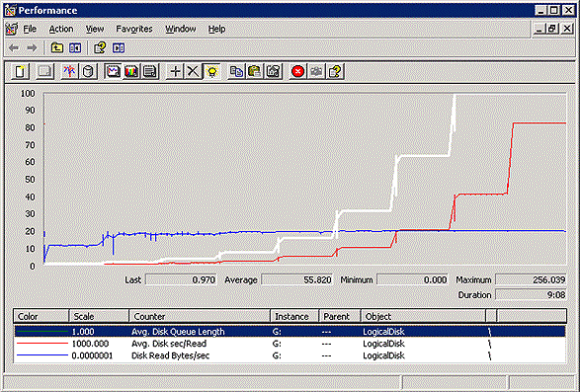Viewport: 580px width, 392px height.
Task: Switch to the View Report icon
Action: coord(150,71)
